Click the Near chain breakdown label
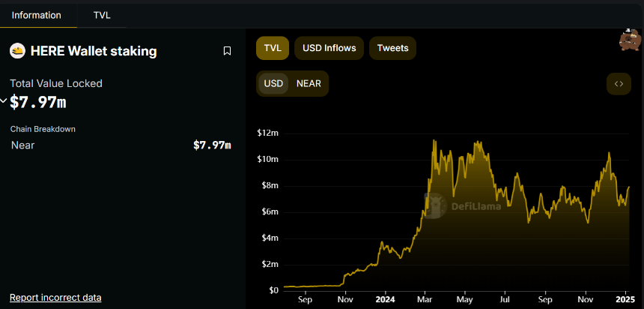Screen dimensions: 644x309 (23, 145)
